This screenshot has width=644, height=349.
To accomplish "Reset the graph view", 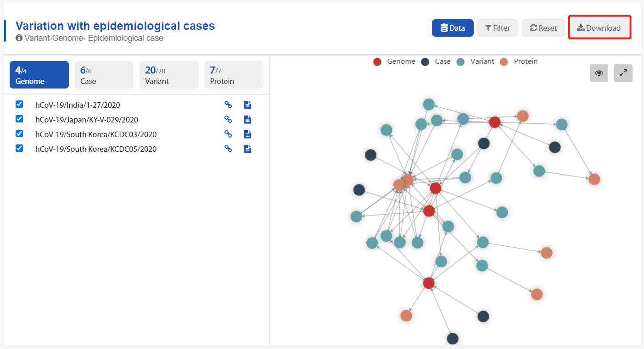I will click(543, 28).
